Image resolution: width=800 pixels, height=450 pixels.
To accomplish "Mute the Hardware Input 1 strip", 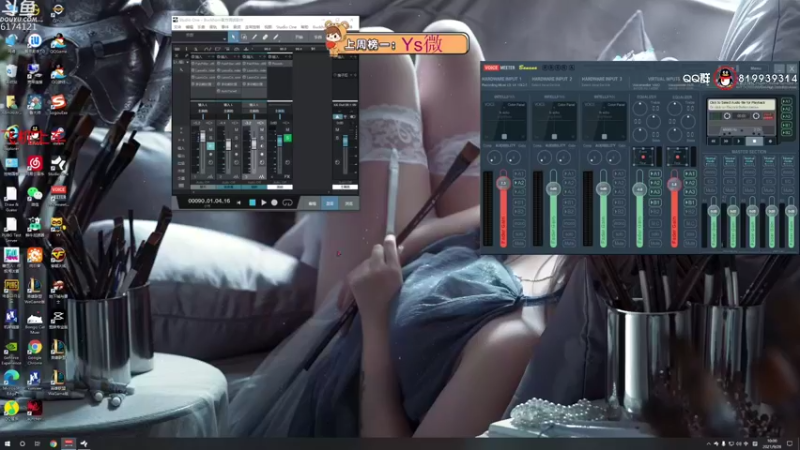I will [x=519, y=243].
